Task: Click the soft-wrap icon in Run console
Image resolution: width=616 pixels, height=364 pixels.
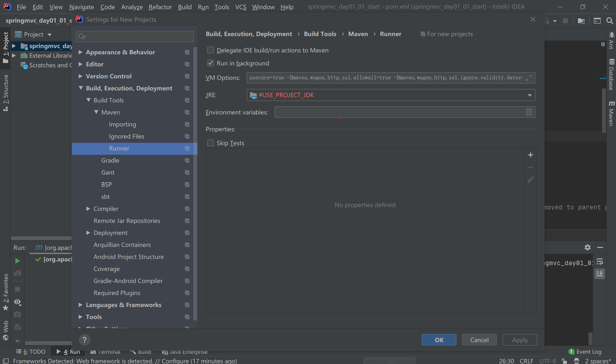Action: tap(600, 262)
